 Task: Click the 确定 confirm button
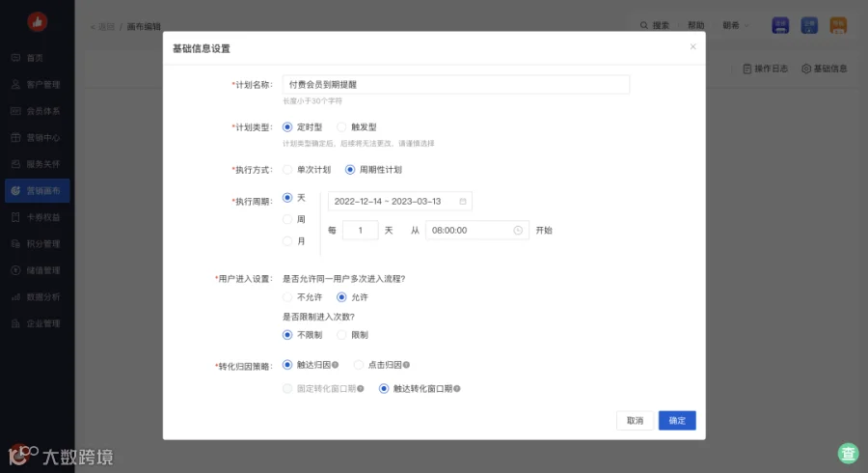pos(677,420)
